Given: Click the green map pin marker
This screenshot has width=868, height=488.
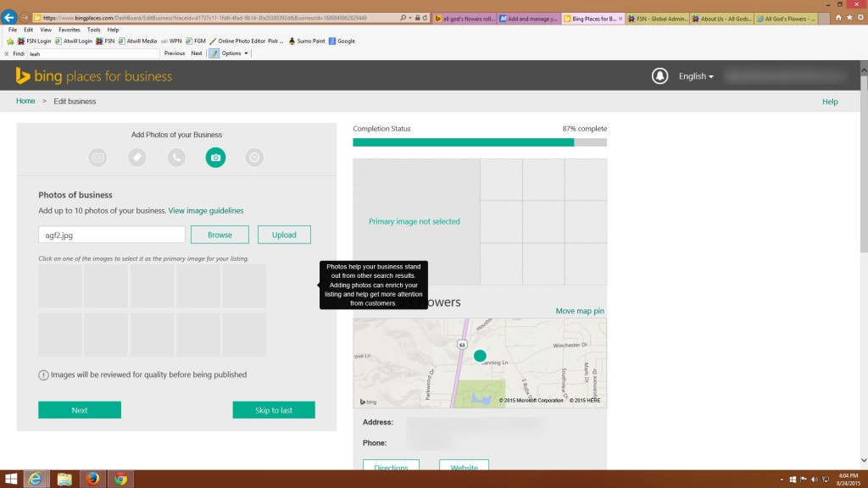Looking at the screenshot, I should pos(480,356).
